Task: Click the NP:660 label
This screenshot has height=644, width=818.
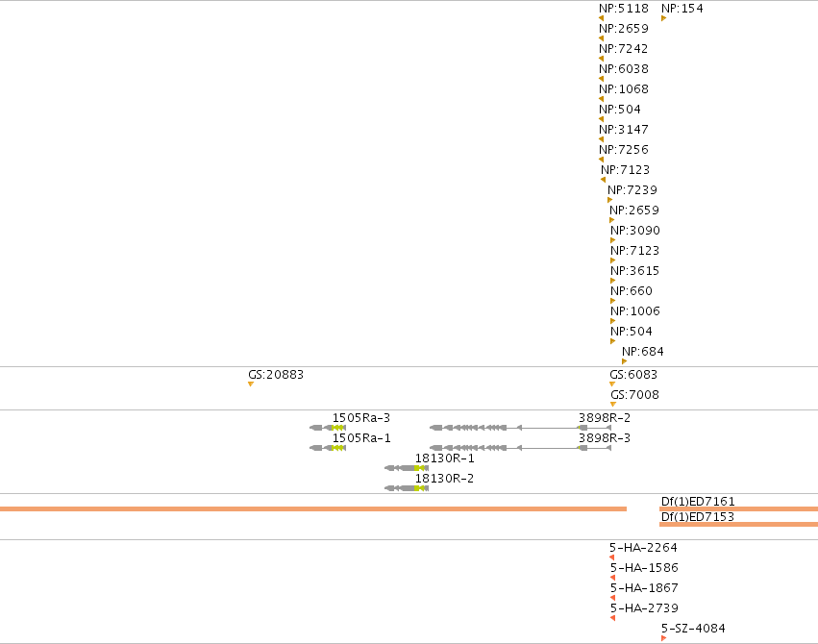Action: click(632, 291)
